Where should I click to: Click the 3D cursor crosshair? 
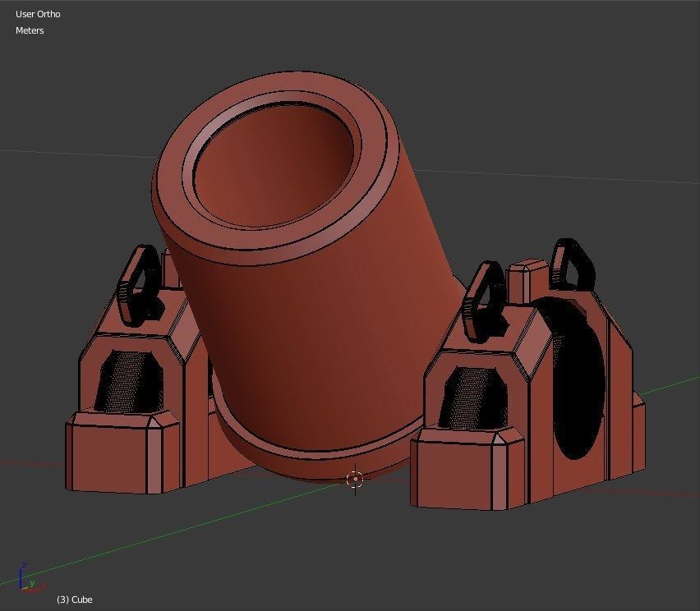(x=355, y=480)
